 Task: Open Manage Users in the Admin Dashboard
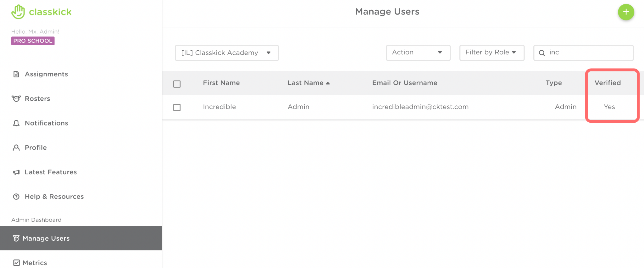(46, 238)
